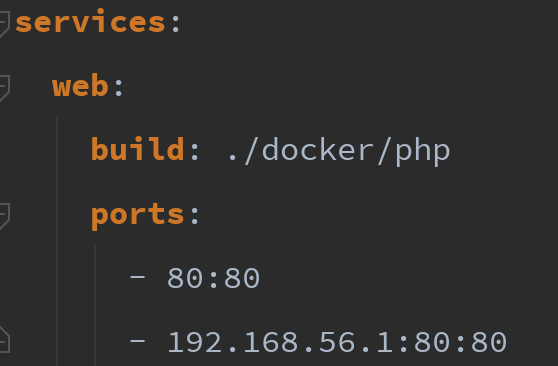Collapse the ports block fold marker
The image size is (558, 366).
point(4,216)
